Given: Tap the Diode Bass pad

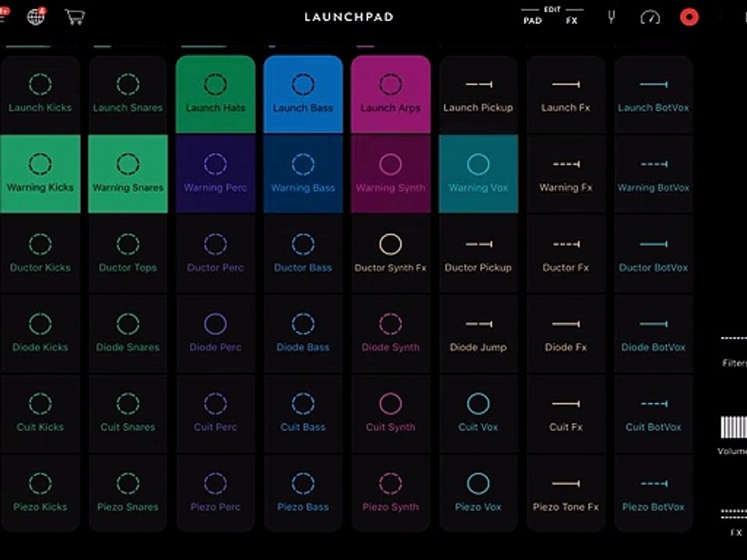Looking at the screenshot, I should coord(303,334).
